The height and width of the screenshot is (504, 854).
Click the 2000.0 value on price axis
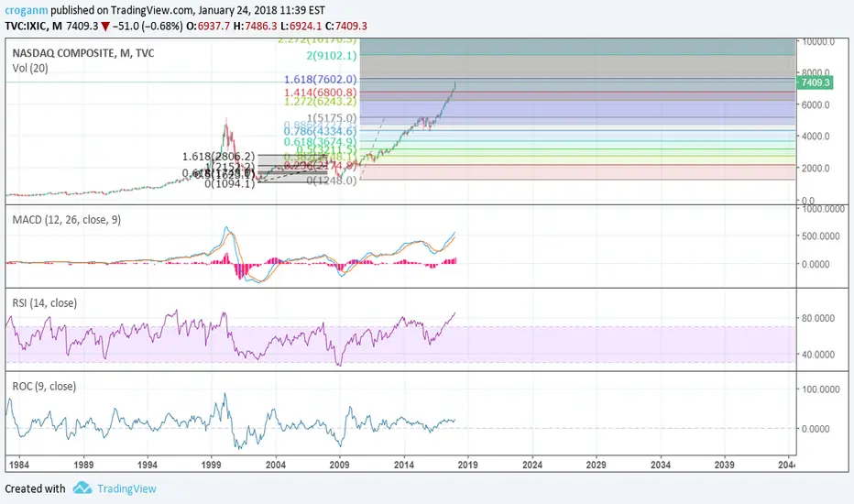coord(816,169)
